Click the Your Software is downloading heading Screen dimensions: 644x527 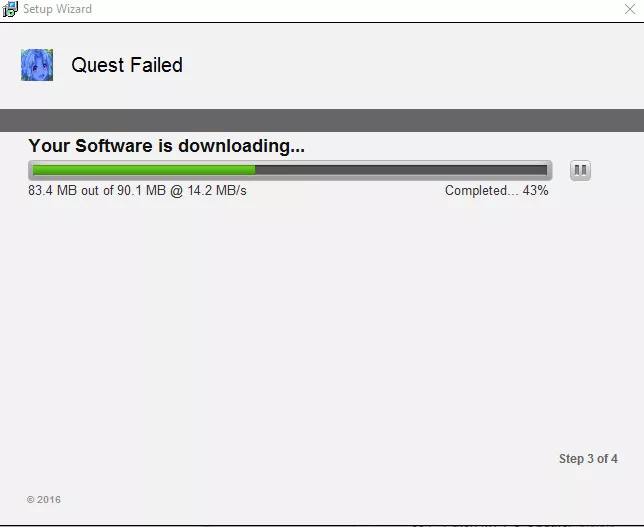tap(166, 146)
